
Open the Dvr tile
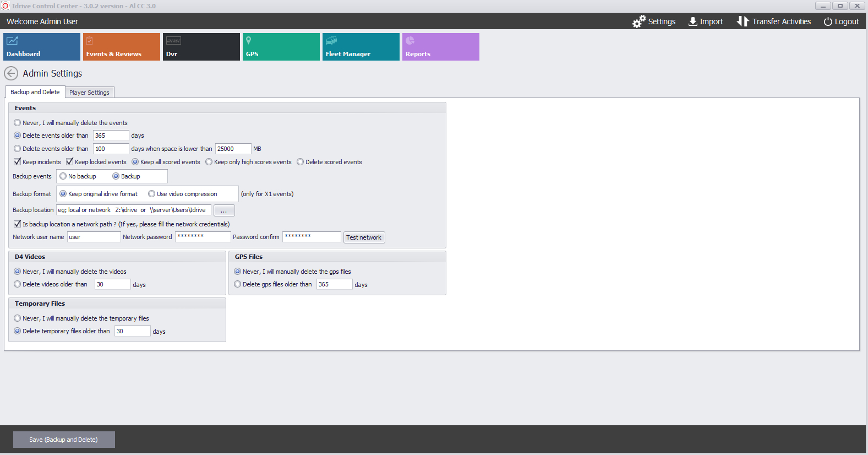pos(201,47)
